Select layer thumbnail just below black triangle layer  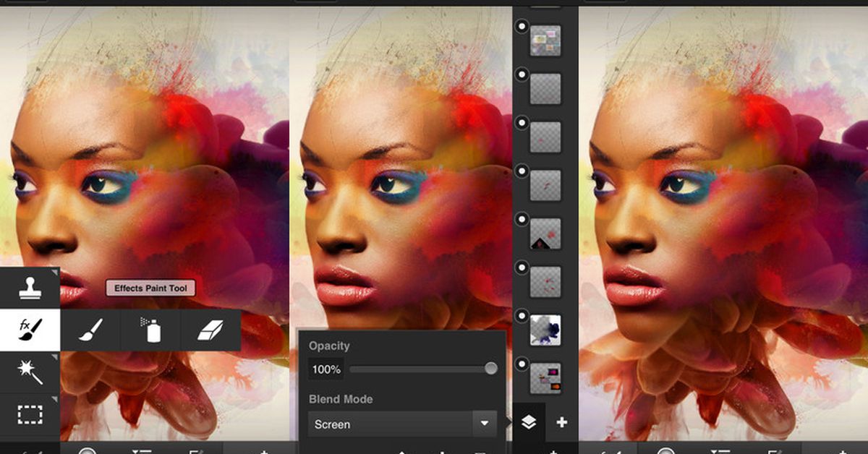tap(545, 282)
